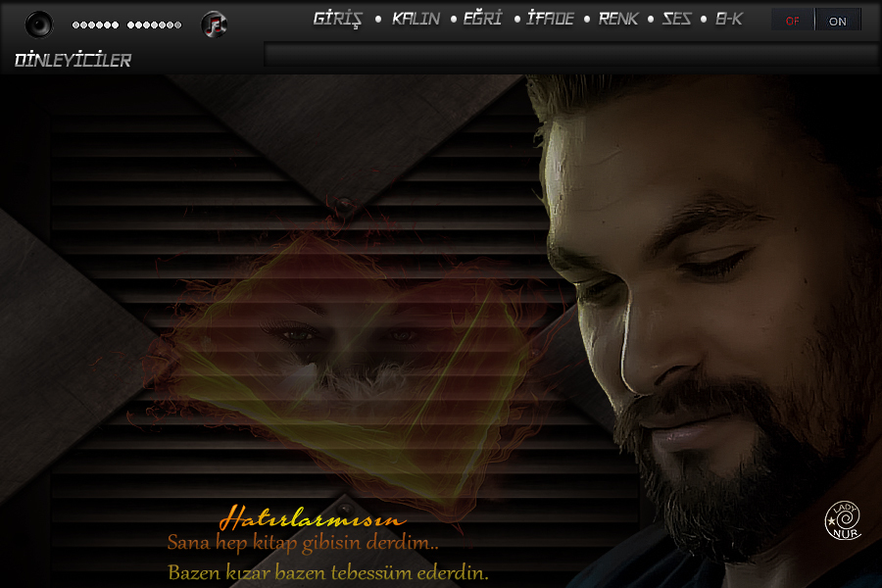This screenshot has height=588, width=882.
Task: Switch the ON toggle on
Action: click(838, 21)
